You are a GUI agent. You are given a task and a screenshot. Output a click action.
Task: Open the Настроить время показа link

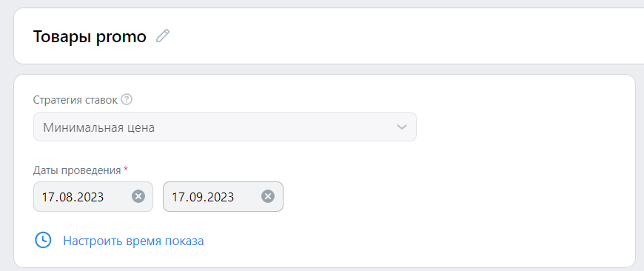[x=133, y=241]
